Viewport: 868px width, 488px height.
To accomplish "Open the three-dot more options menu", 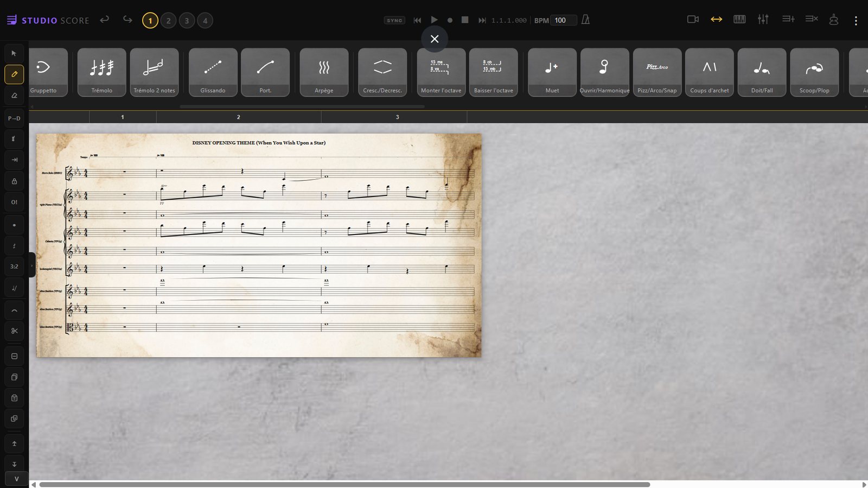I will click(x=856, y=21).
